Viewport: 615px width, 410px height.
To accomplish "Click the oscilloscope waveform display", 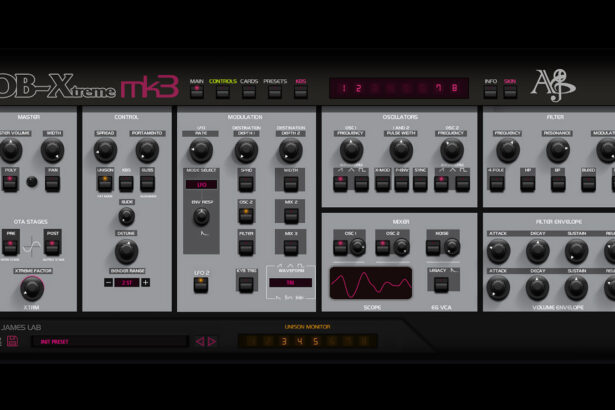I will pyautogui.click(x=371, y=283).
